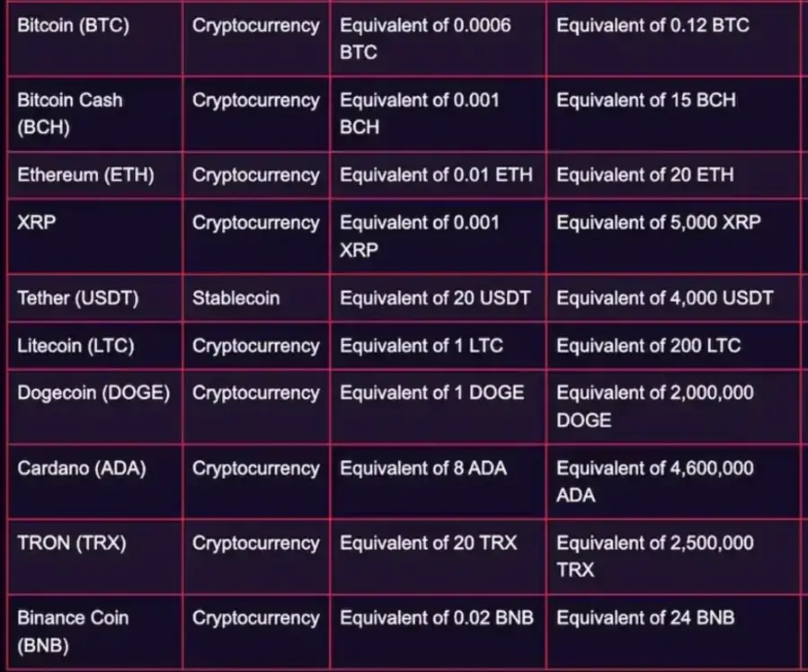Click the Ethereum (ETH) row label
808x672 pixels.
95,175
